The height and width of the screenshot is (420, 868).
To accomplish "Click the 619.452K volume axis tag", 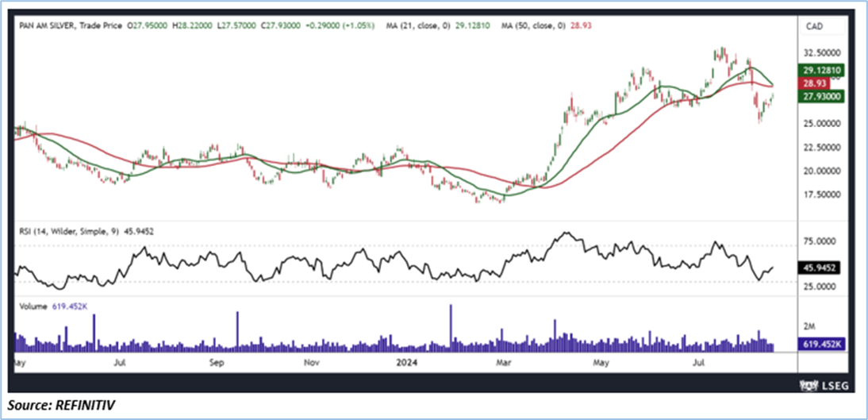I will (x=821, y=344).
